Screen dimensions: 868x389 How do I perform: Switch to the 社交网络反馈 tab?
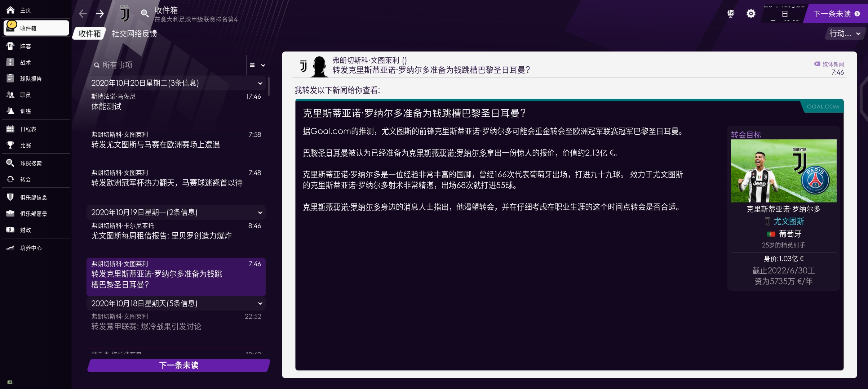(134, 33)
